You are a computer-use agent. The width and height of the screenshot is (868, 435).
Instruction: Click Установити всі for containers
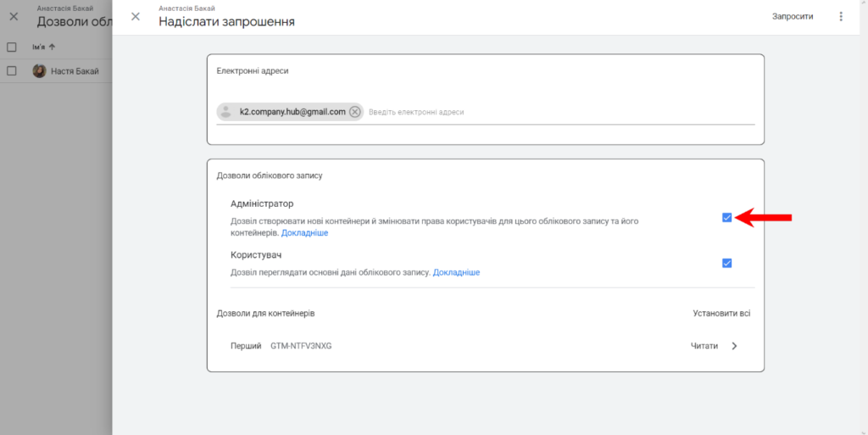coord(721,314)
